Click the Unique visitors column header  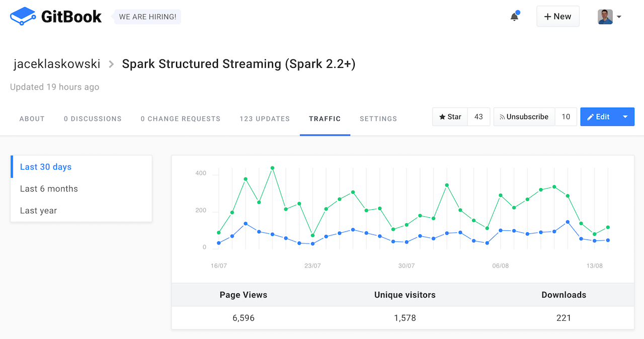point(405,295)
